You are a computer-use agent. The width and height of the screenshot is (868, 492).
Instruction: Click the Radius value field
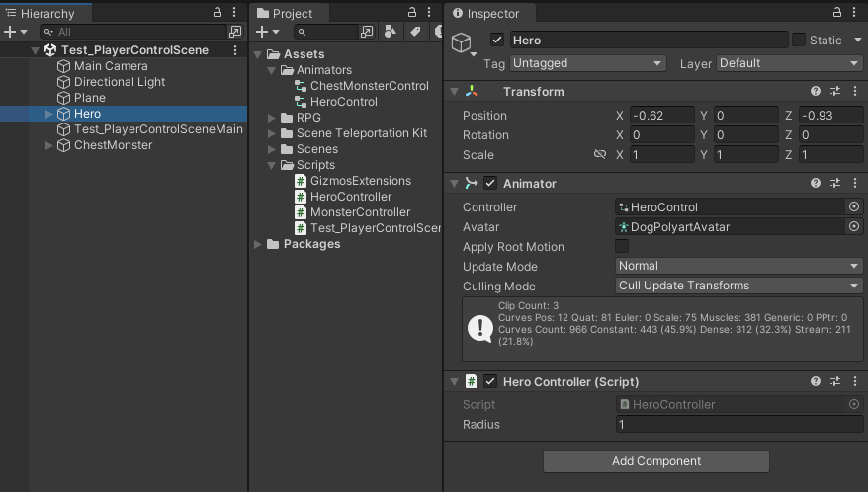[x=739, y=424]
